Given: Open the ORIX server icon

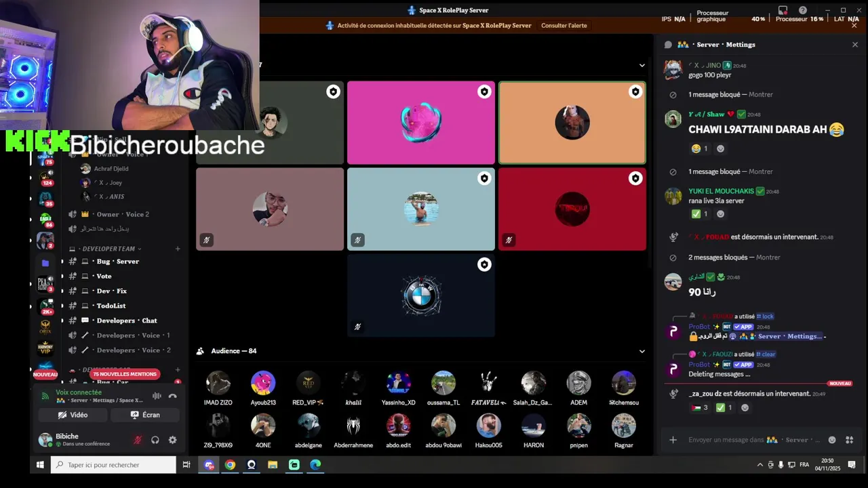Looking at the screenshot, I should coord(45,327).
